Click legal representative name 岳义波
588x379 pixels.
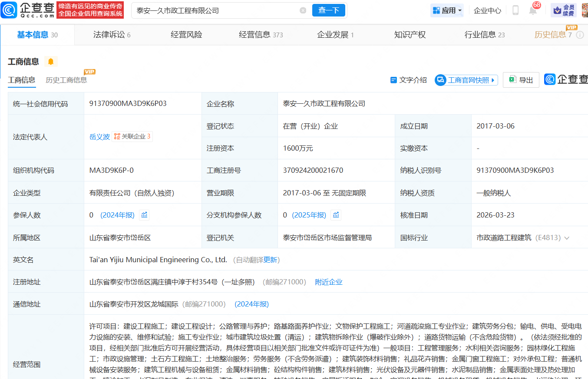(x=100, y=137)
